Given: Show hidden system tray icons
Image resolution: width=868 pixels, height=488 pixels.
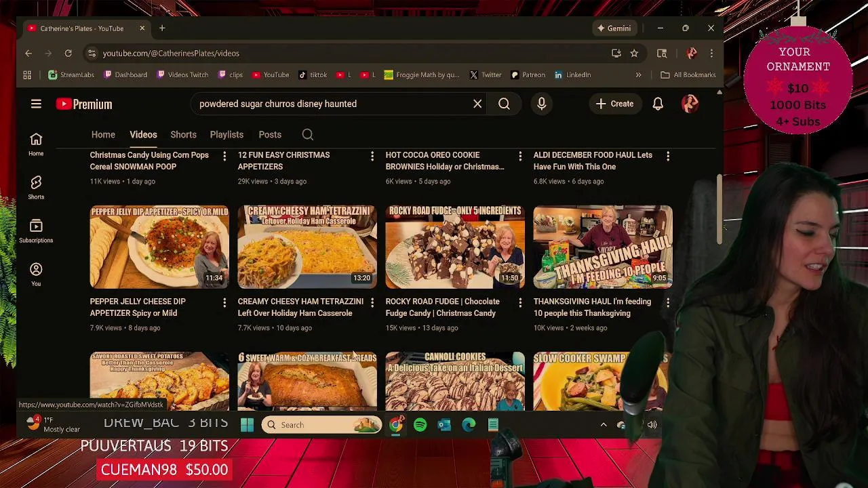Looking at the screenshot, I should pos(604,425).
